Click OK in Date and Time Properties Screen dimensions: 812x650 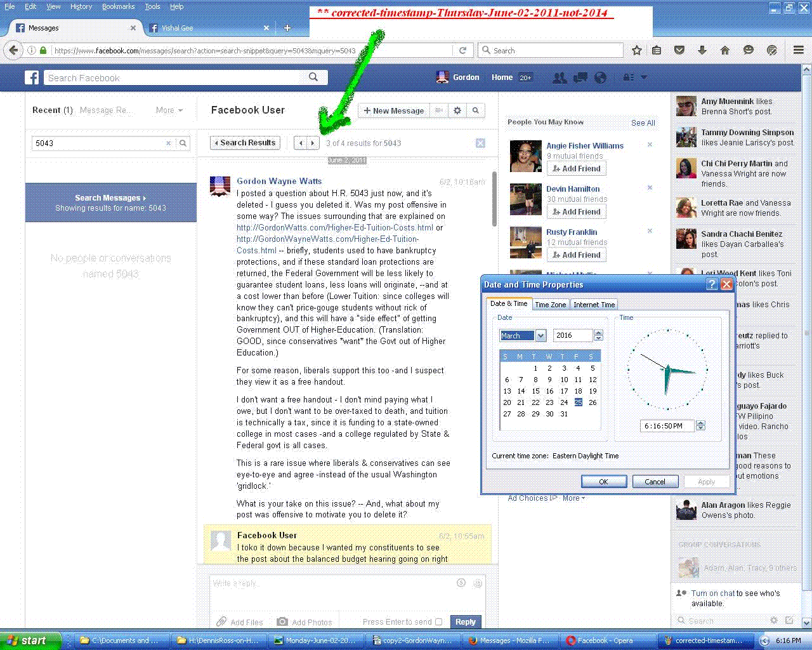click(603, 482)
